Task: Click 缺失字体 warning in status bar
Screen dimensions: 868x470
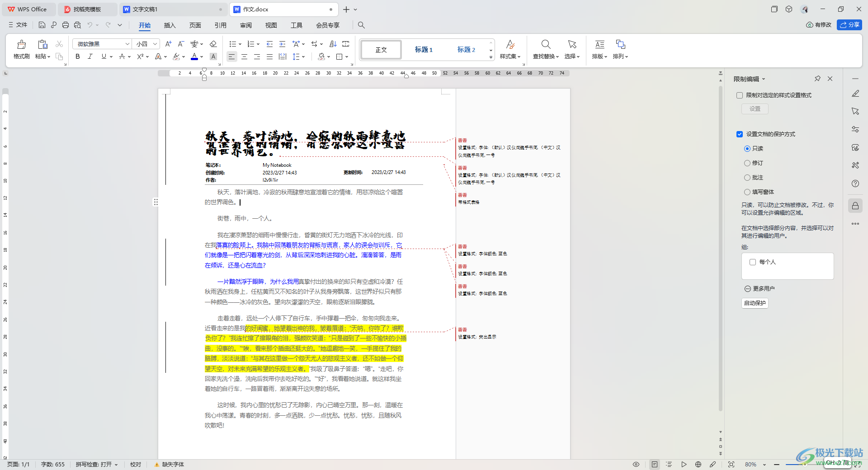Action: click(x=170, y=465)
